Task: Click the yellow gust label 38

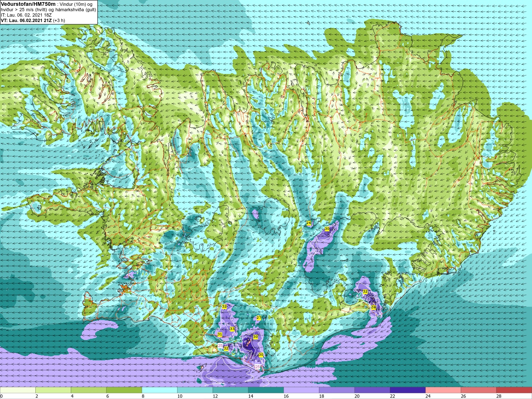Action: (373, 308)
